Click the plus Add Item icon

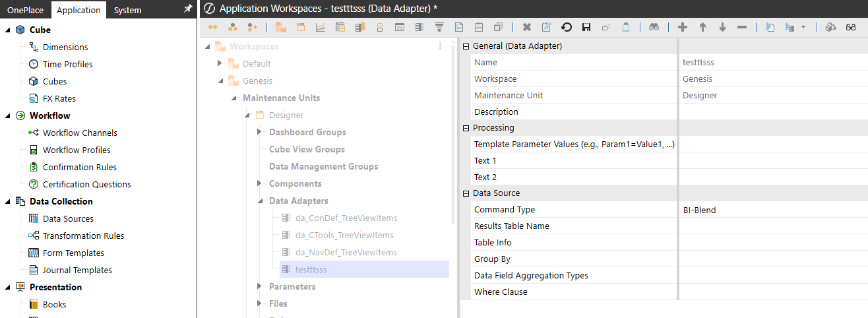(683, 27)
